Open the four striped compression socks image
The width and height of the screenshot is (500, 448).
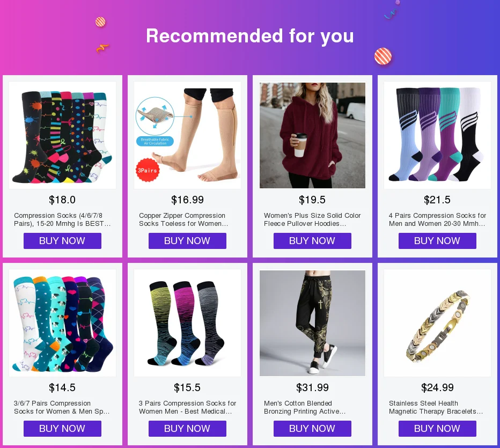point(438,135)
